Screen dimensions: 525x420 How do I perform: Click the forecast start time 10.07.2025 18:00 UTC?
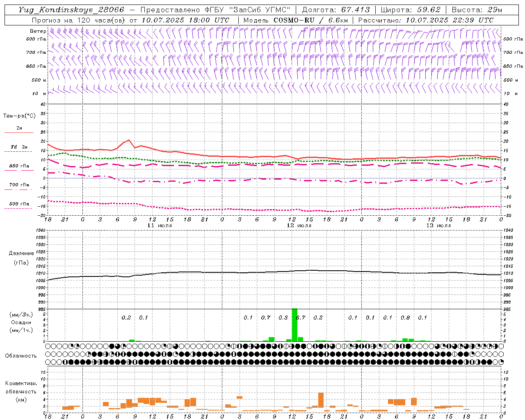pyautogui.click(x=185, y=20)
